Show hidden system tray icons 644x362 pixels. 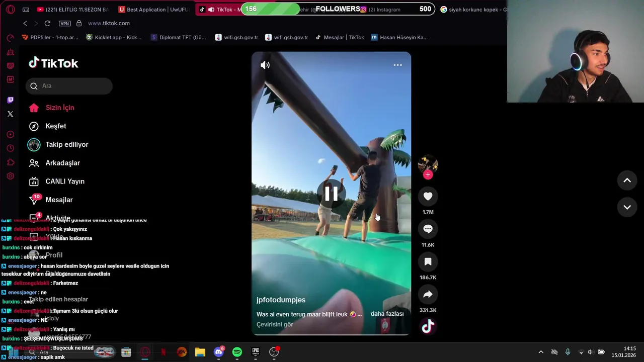point(541,352)
